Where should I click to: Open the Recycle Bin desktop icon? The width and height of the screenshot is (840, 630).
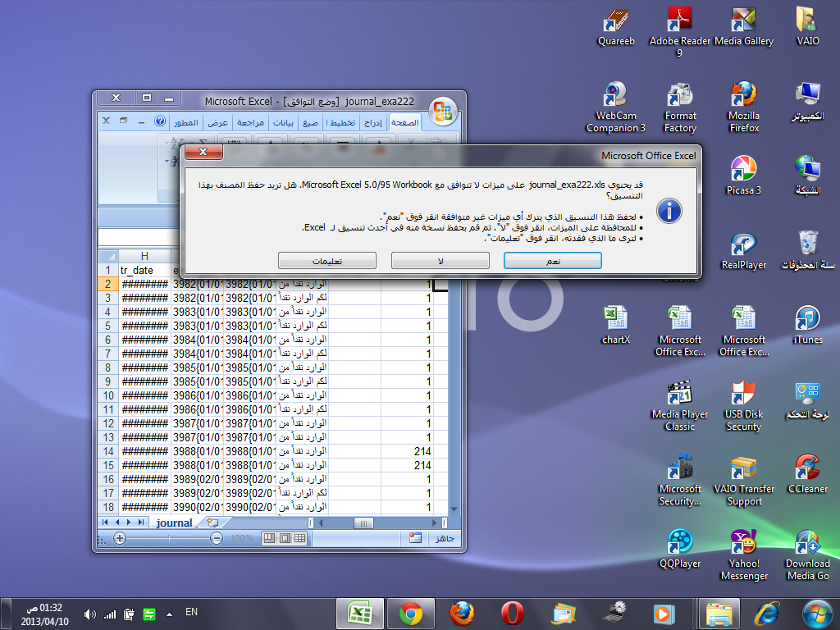point(807,250)
